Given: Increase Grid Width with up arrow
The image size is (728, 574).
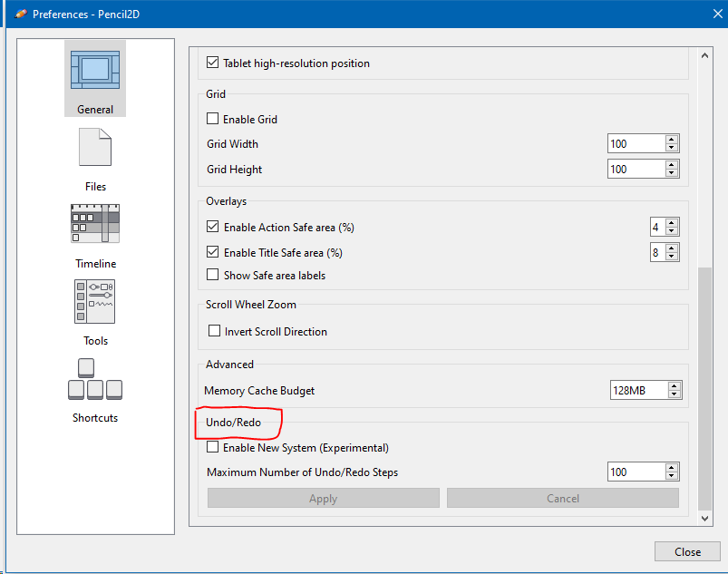Looking at the screenshot, I should [x=672, y=140].
